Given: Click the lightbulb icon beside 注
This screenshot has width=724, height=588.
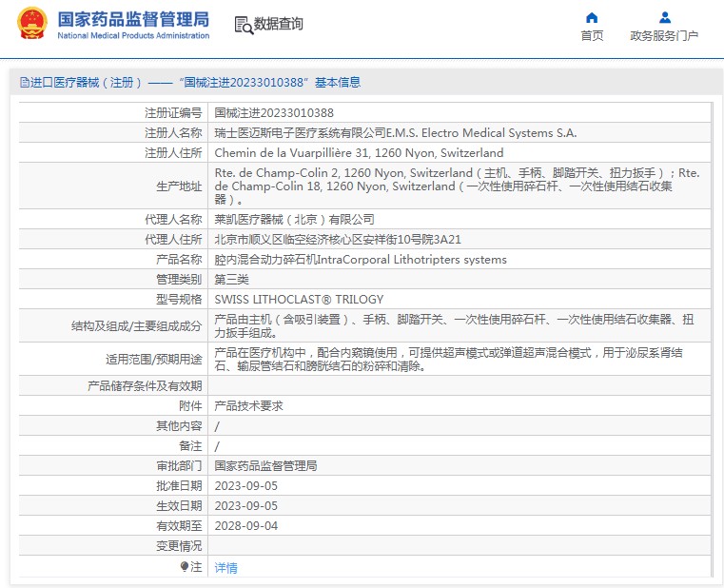Looking at the screenshot, I should click(x=186, y=567).
